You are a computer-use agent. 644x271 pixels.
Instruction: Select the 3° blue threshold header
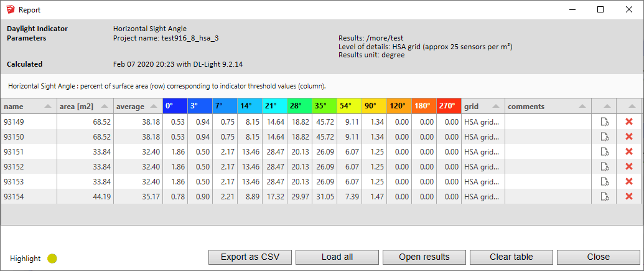pos(200,106)
